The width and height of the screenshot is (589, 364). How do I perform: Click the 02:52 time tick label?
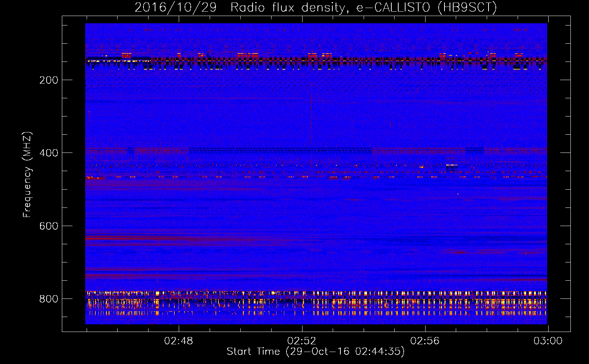[302, 341]
